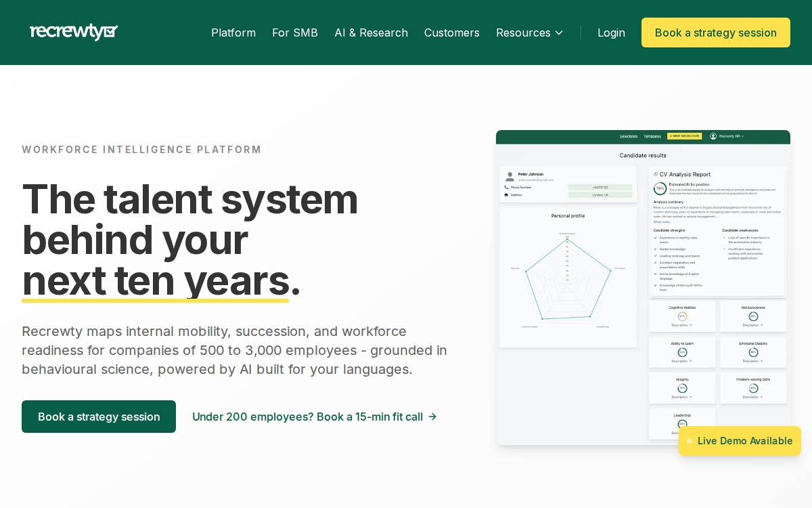Click the underlined 'next ten years' headline text
Image resolution: width=812 pixels, height=508 pixels.
tap(156, 280)
